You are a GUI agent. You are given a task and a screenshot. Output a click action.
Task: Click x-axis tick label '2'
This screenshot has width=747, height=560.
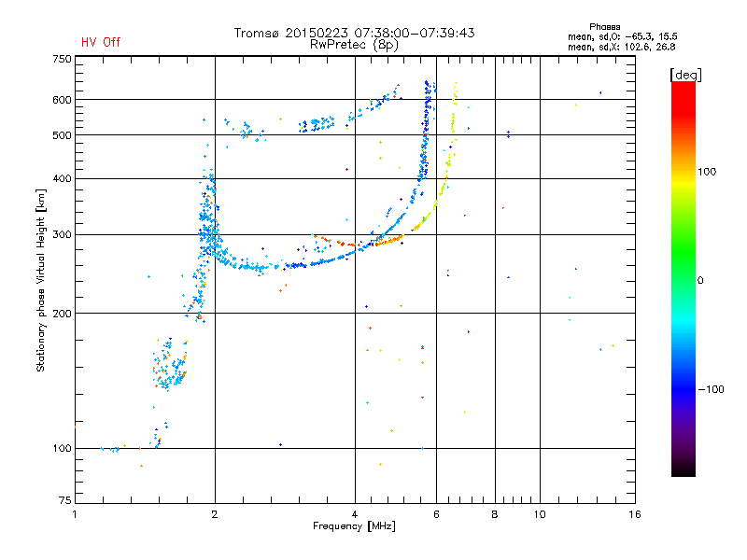click(215, 514)
